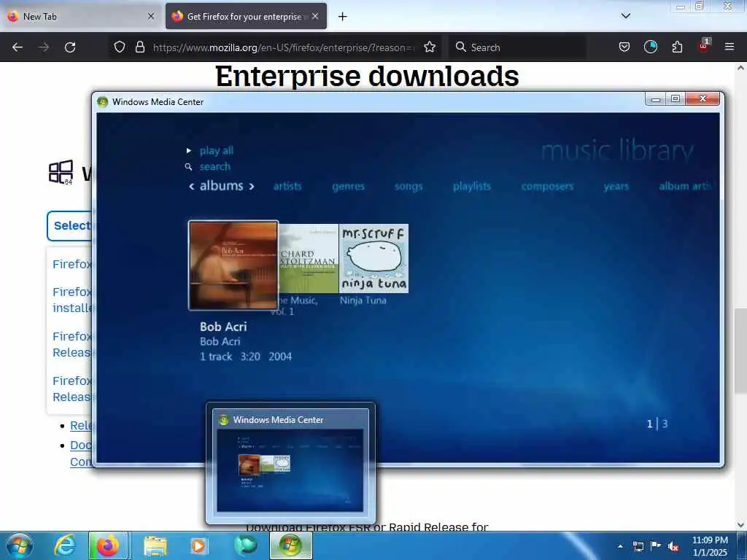Image resolution: width=747 pixels, height=560 pixels.
Task: Switch to the composers view
Action: (547, 186)
